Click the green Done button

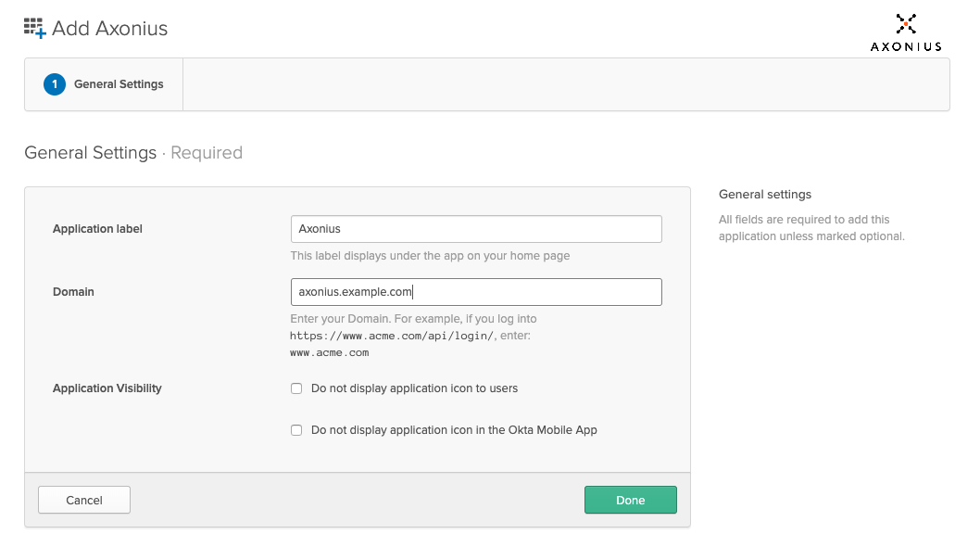coord(630,500)
